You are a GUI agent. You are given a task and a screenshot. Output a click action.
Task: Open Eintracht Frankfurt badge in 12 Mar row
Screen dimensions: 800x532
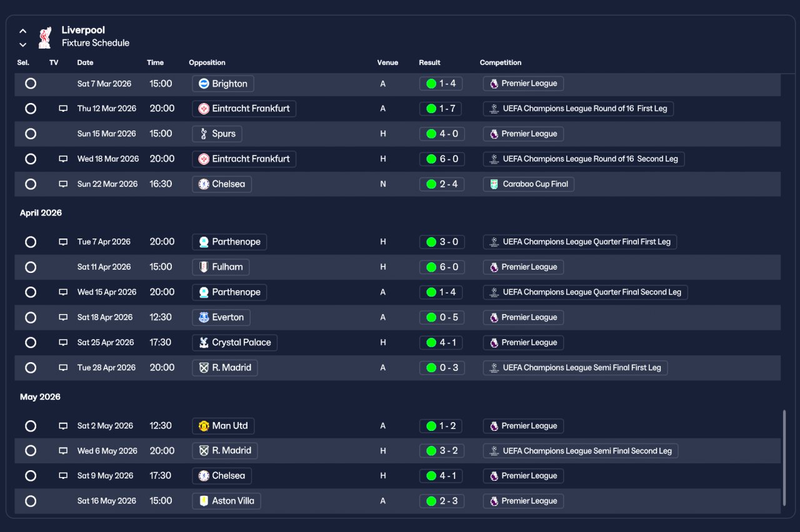pos(204,109)
